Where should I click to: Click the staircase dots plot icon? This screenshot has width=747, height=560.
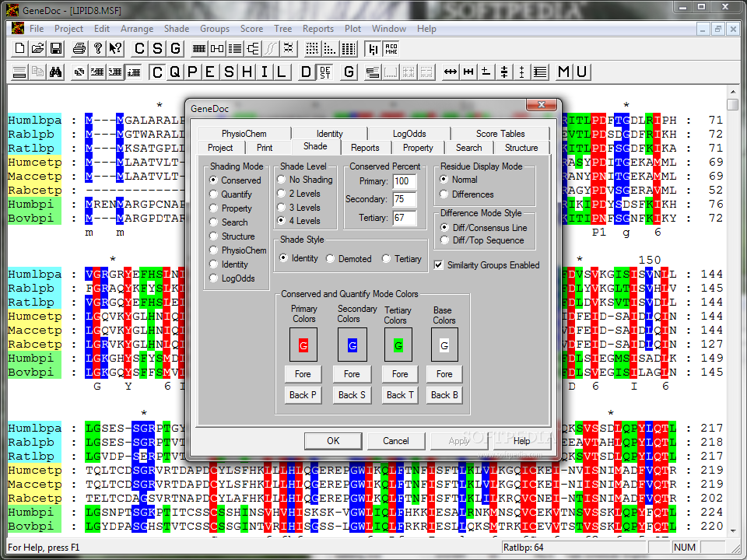click(330, 48)
